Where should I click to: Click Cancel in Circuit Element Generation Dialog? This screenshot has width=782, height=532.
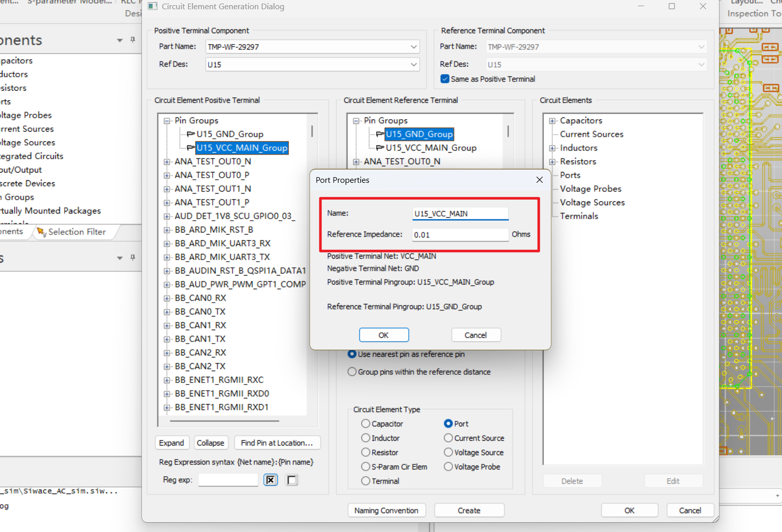point(690,510)
